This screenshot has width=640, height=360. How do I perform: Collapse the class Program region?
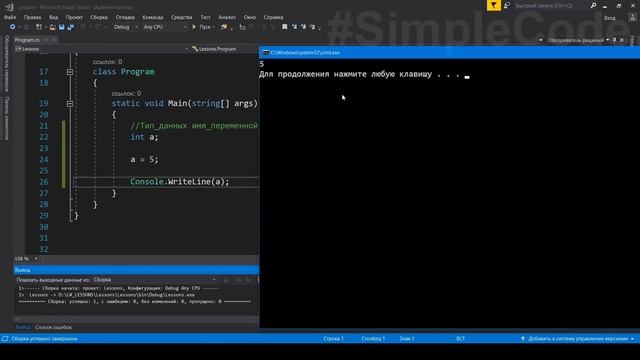pyautogui.click(x=70, y=72)
